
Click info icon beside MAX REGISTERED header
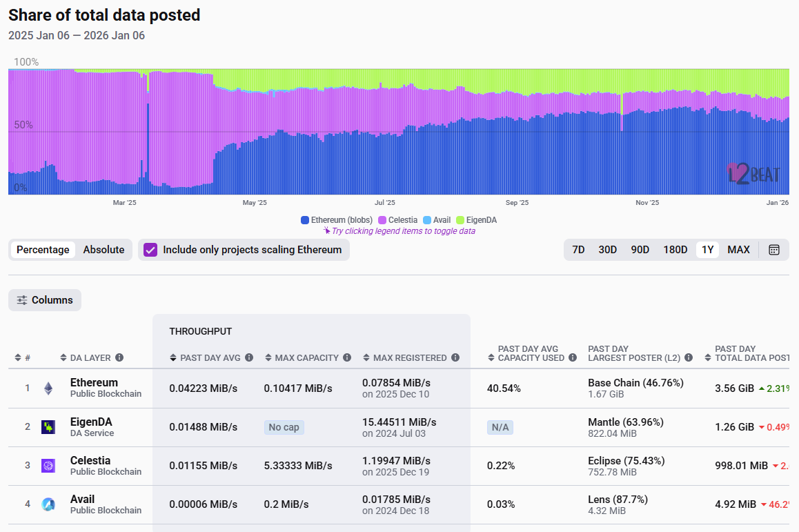pos(455,357)
